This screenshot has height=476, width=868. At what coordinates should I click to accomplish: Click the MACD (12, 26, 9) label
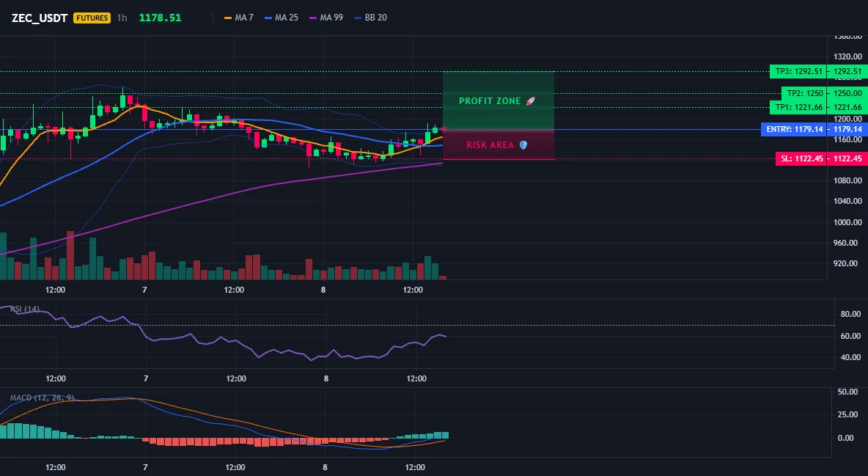click(42, 398)
